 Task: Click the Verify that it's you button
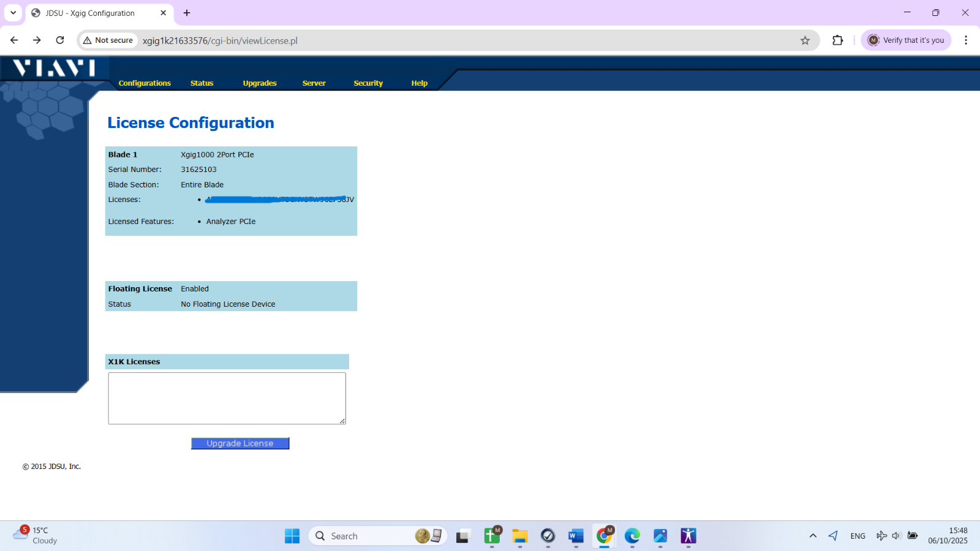(x=906, y=40)
